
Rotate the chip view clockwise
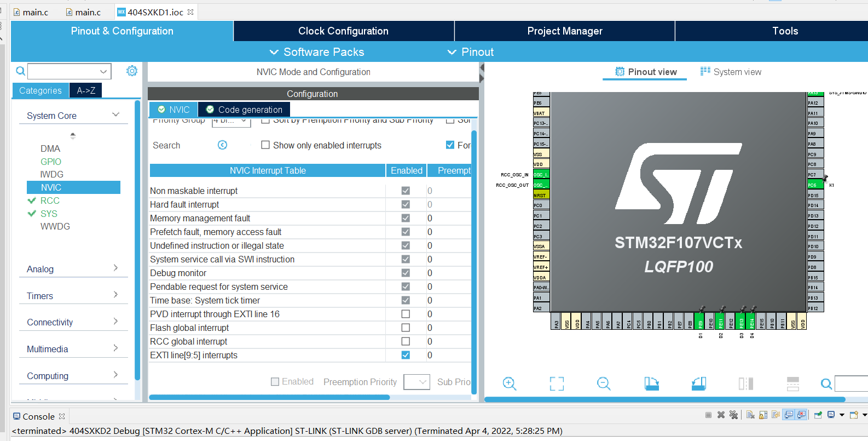(x=651, y=383)
